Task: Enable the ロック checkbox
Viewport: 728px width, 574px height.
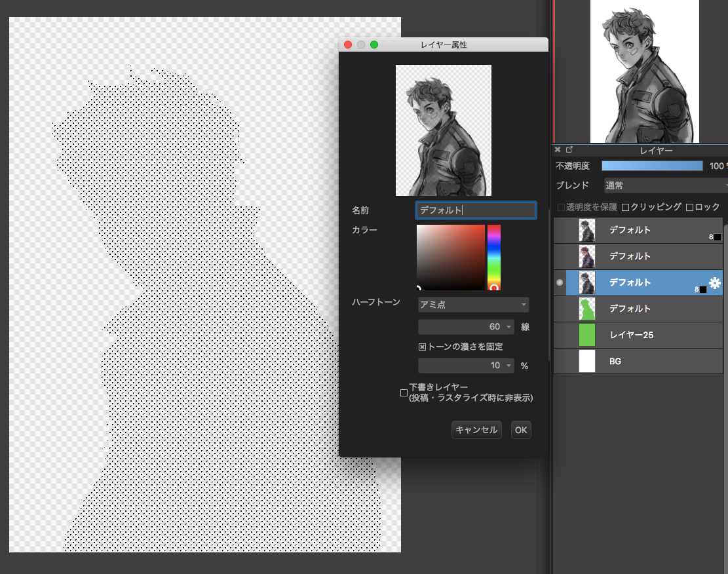Action: coord(689,207)
